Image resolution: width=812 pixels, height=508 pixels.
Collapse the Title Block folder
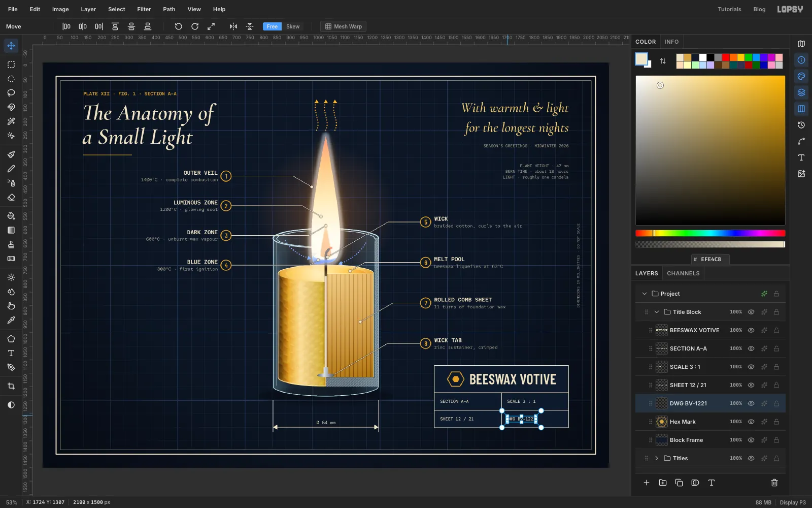657,312
